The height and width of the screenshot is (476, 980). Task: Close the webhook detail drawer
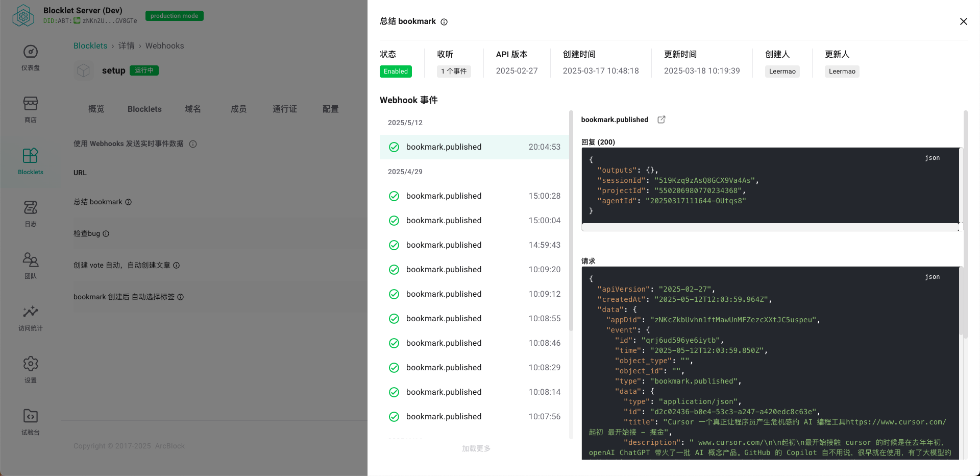coord(963,21)
